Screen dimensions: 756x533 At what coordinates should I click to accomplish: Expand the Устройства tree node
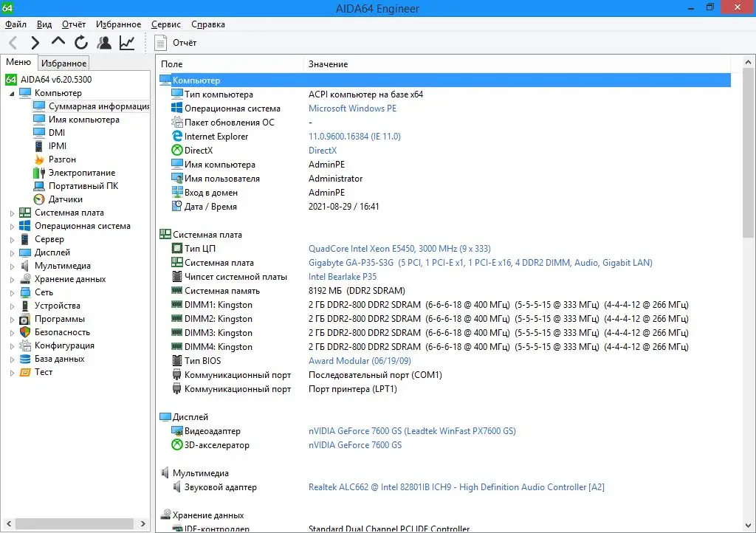12,306
